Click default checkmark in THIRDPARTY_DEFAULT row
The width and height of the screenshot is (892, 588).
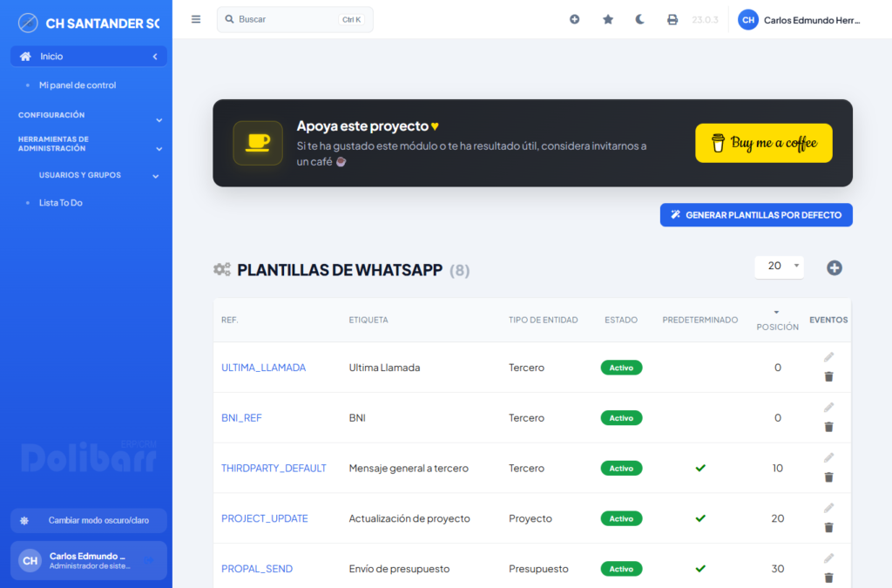700,468
